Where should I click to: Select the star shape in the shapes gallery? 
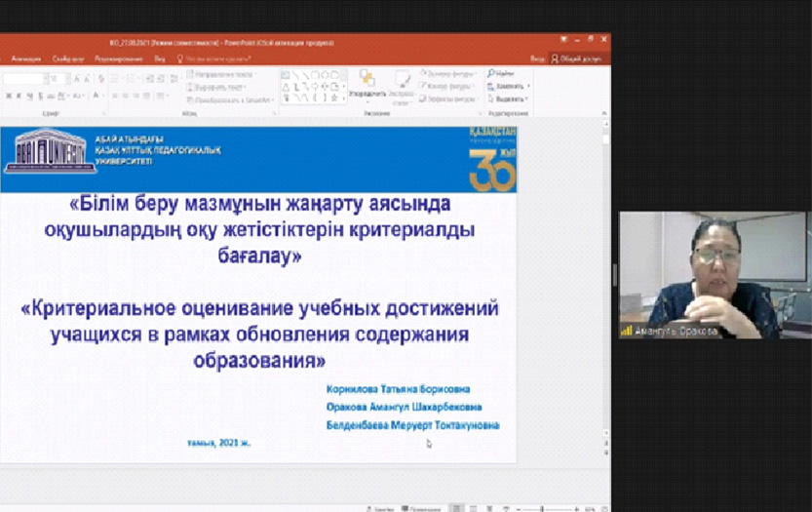coord(333,98)
